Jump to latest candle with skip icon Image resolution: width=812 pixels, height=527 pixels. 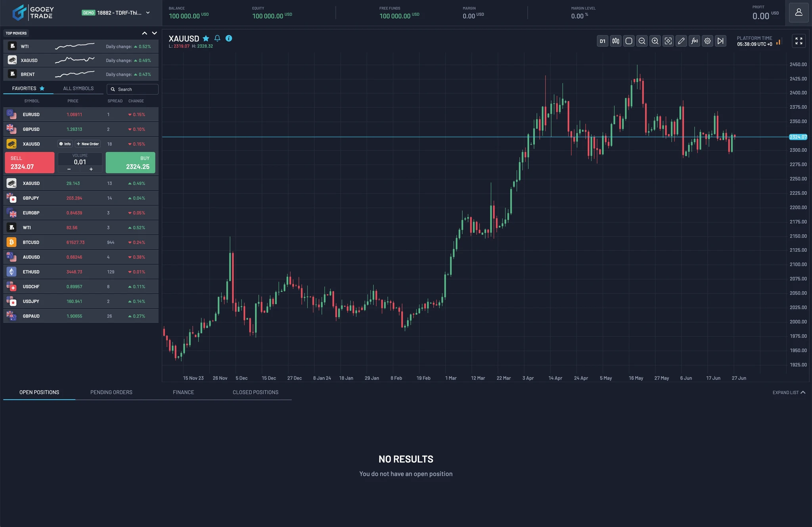(720, 41)
